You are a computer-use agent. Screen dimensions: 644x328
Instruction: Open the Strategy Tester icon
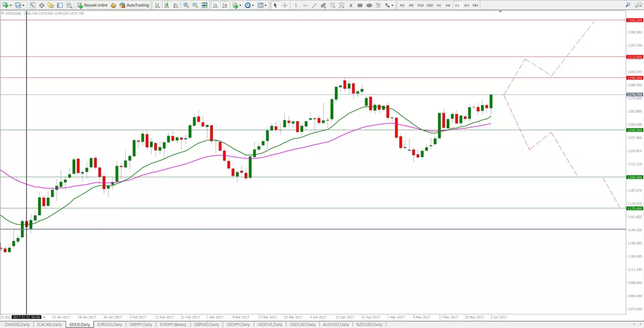pyautogui.click(x=69, y=5)
